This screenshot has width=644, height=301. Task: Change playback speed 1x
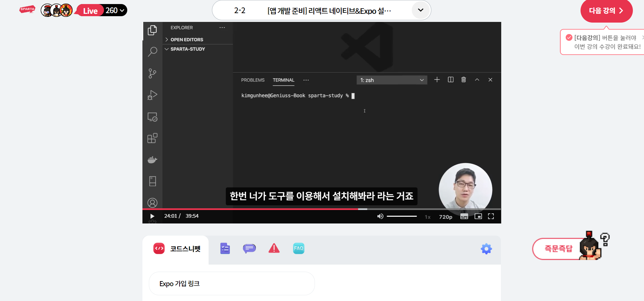[428, 217]
